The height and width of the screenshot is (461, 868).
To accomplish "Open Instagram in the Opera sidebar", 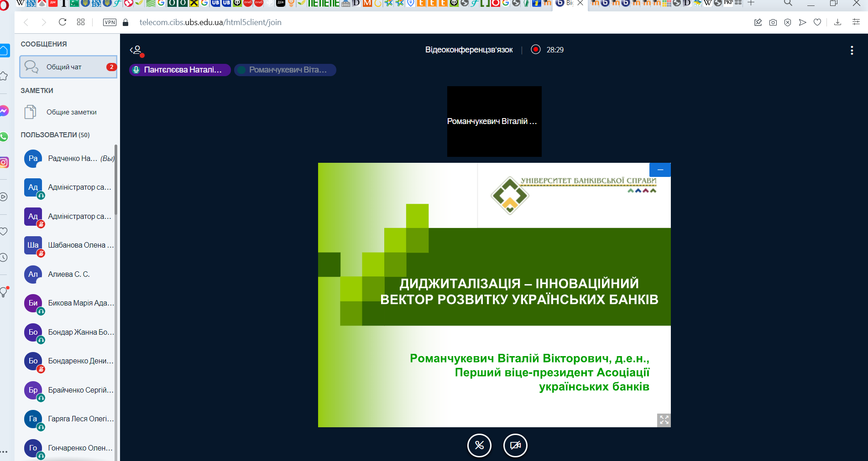I will point(4,162).
